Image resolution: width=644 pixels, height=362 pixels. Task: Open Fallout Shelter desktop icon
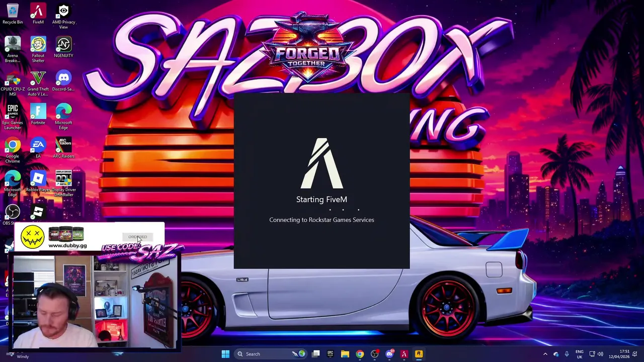(x=38, y=50)
